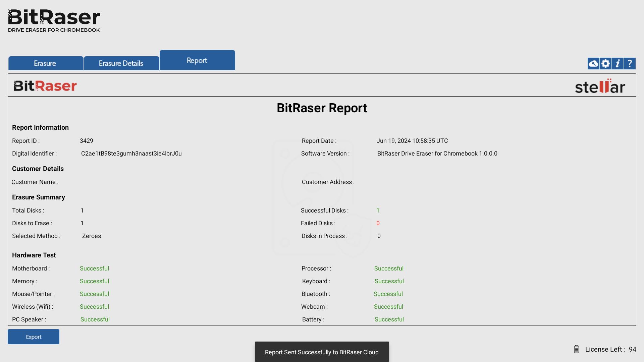
Task: Click Mouse/Pointer test result Successful
Action: pyautogui.click(x=94, y=294)
